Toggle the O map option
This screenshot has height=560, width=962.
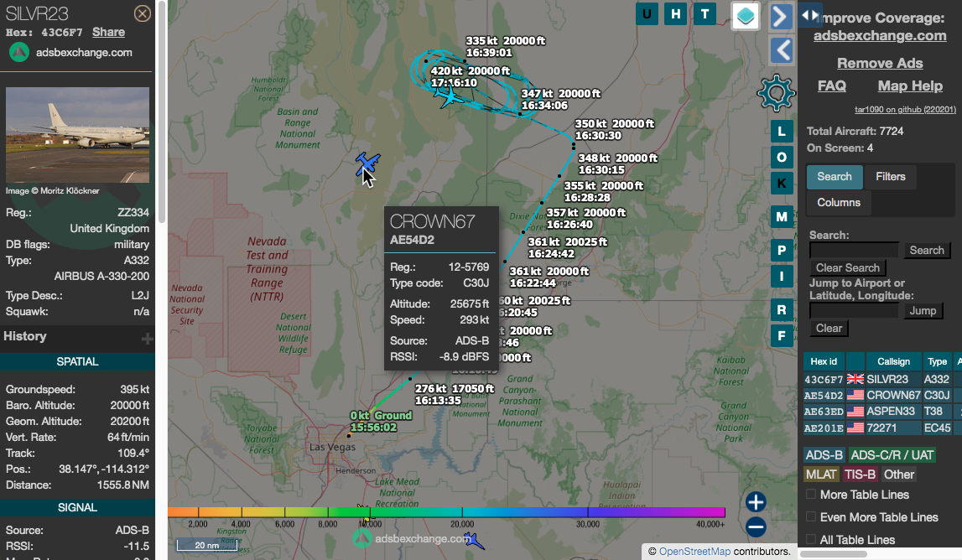pos(782,157)
